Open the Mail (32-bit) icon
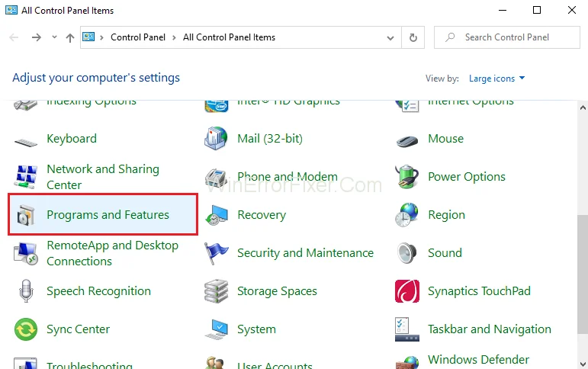588x369 pixels. coord(217,139)
